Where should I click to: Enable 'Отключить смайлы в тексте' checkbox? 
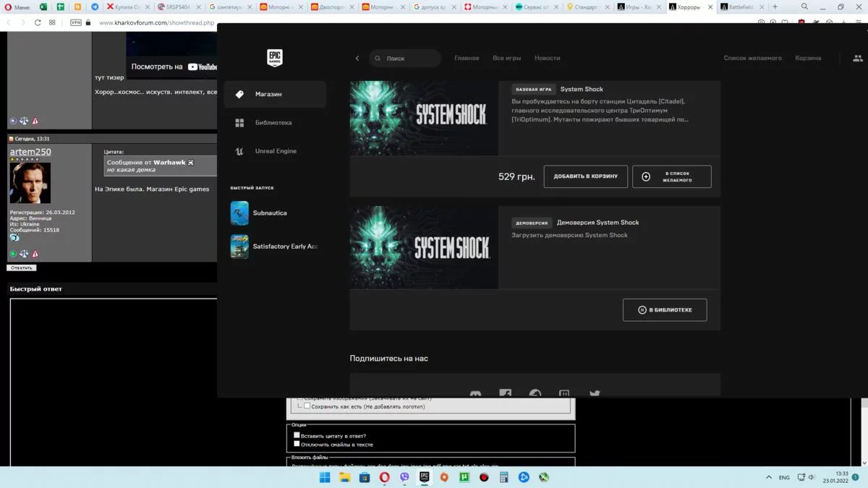tap(297, 444)
